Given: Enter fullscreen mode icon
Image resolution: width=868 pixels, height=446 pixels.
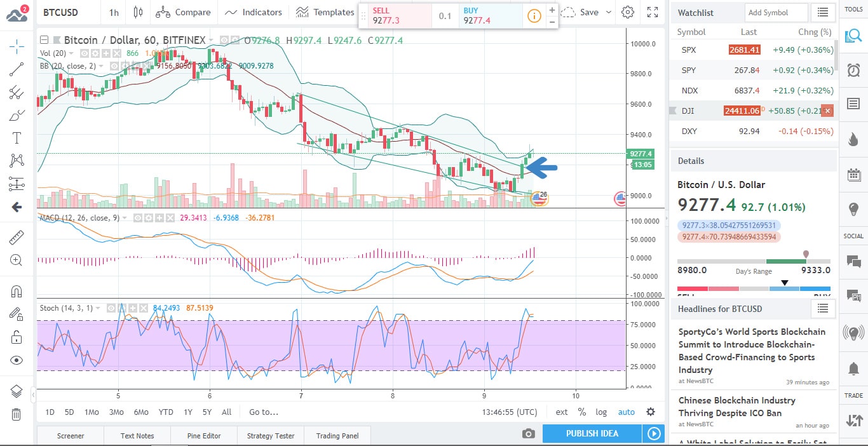Looking at the screenshot, I should (x=653, y=12).
